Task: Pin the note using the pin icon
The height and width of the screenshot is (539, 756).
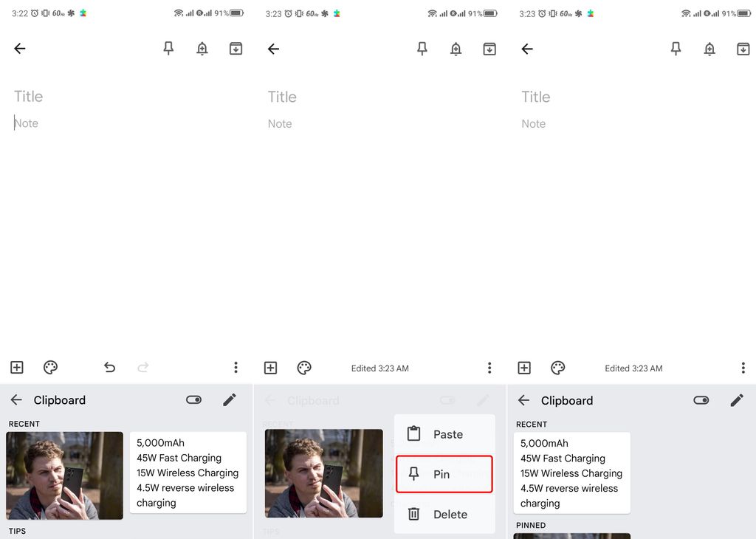Action: click(x=168, y=48)
